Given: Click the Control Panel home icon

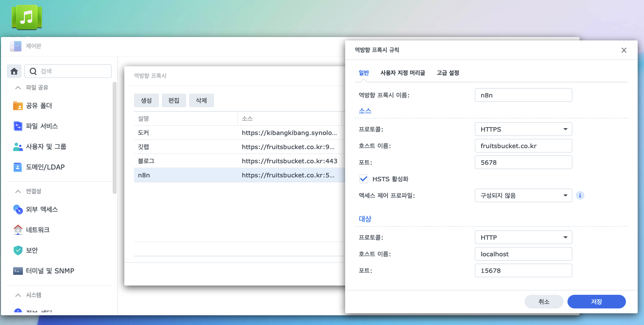Looking at the screenshot, I should pos(14,71).
